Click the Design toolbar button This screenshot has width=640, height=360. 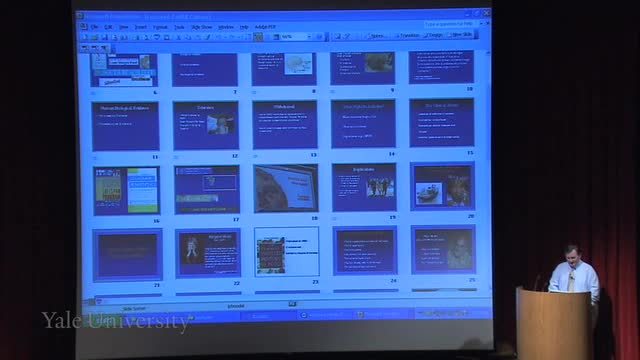coord(433,36)
